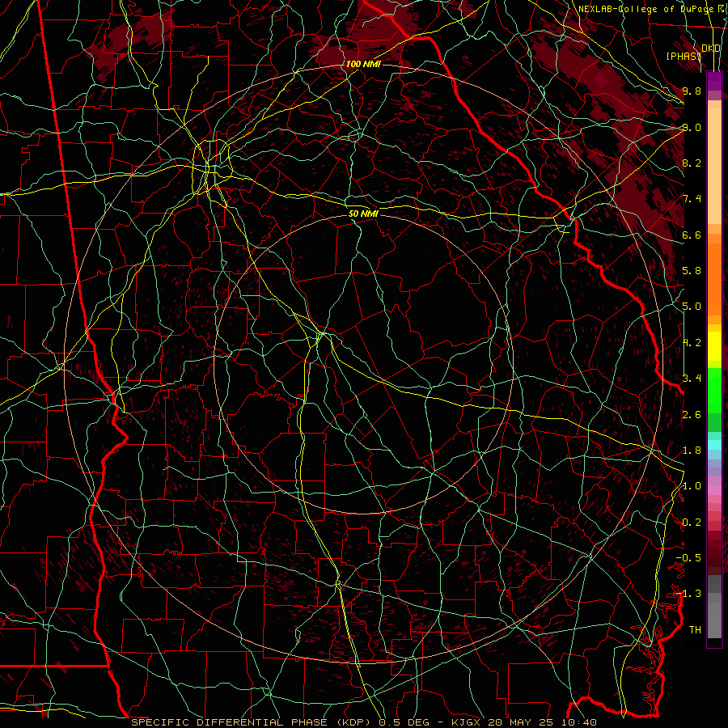Click the TH threshold label

point(695,630)
